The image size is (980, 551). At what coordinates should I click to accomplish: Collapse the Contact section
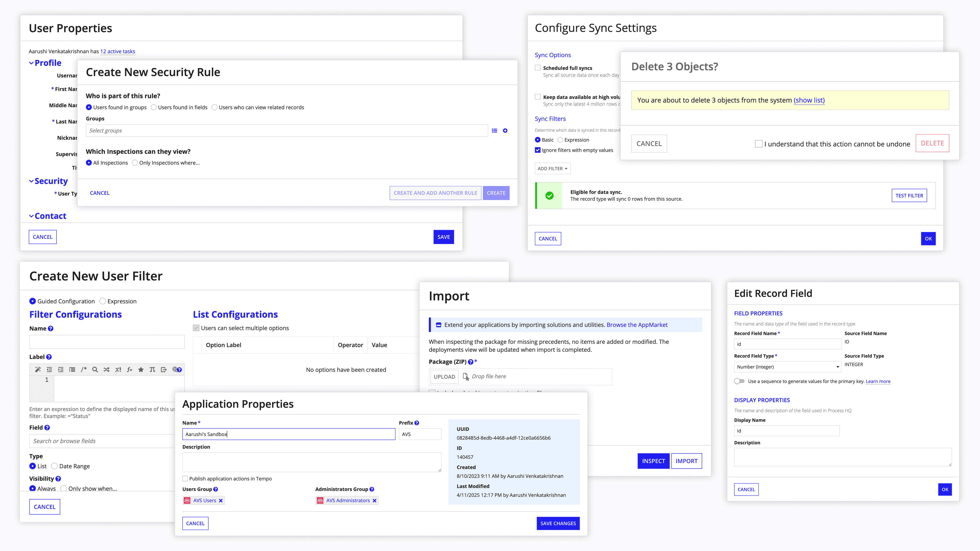pyautogui.click(x=31, y=216)
